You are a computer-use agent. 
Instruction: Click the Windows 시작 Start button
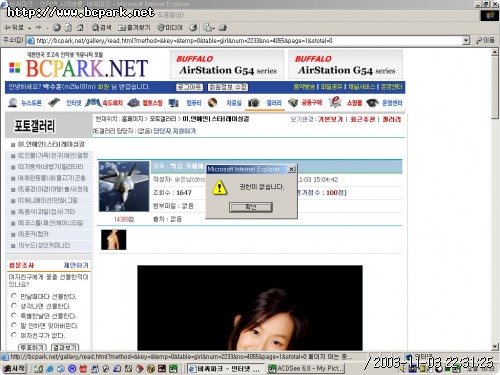[14, 369]
